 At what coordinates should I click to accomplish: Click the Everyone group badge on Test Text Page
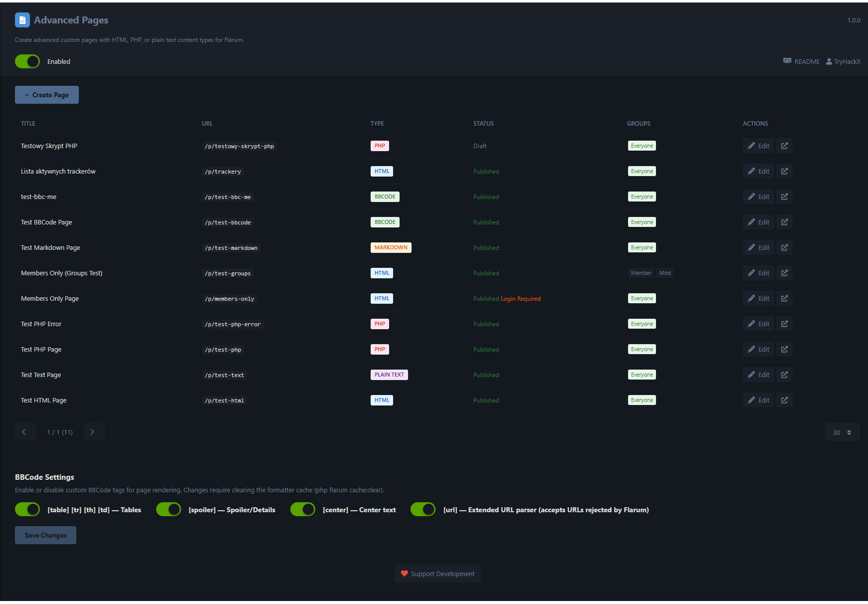tap(642, 374)
